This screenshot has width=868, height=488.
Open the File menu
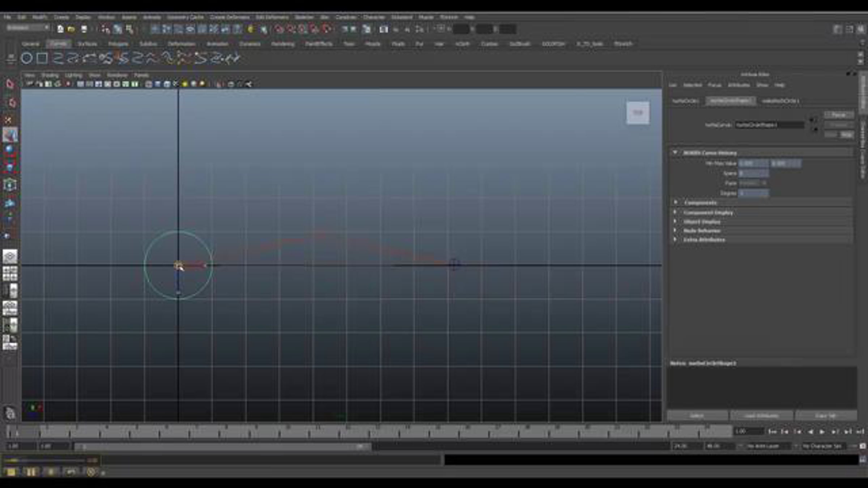click(7, 17)
